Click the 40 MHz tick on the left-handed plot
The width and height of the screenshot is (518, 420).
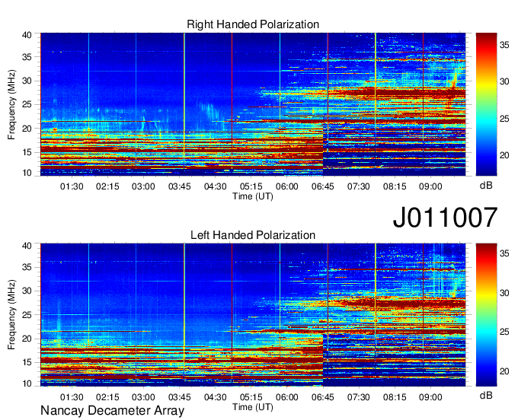tap(27, 246)
